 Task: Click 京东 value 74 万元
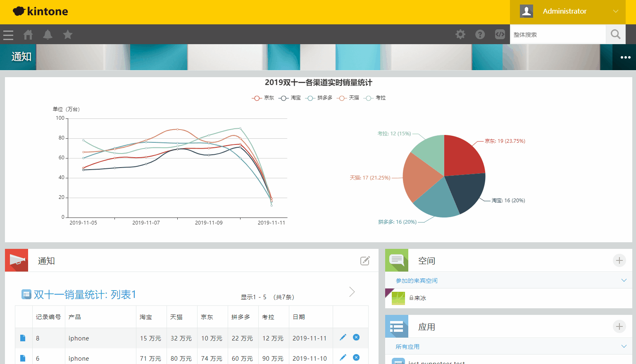(212, 359)
